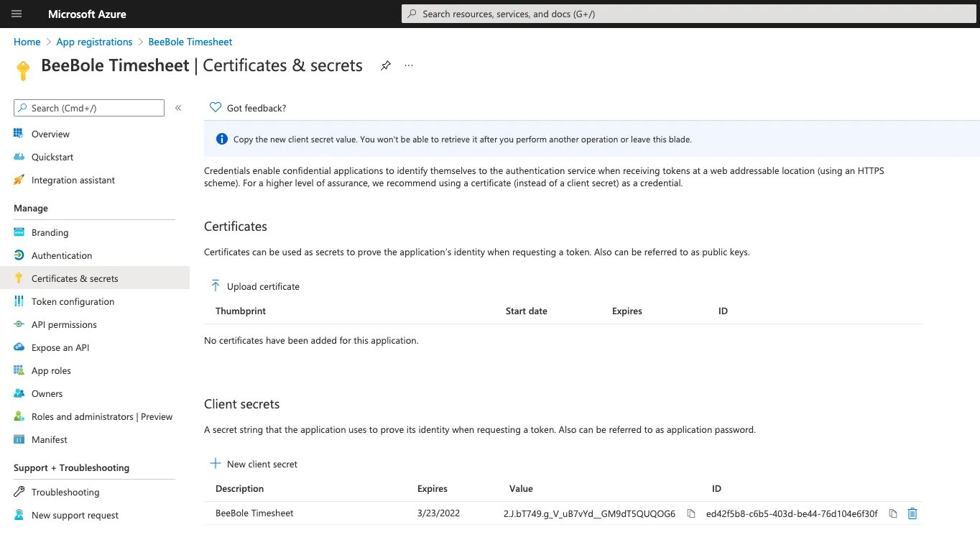980x553 pixels.
Task: Open API permissions
Action: [x=64, y=324]
